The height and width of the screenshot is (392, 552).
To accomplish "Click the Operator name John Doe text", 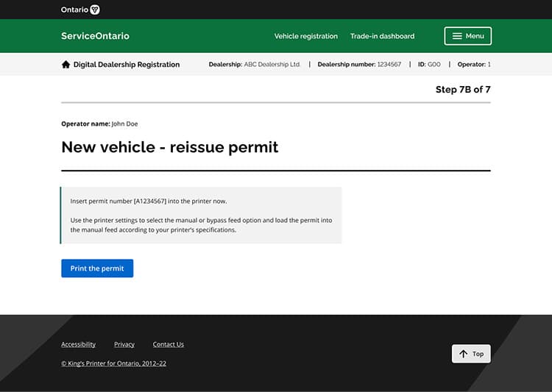I will point(99,124).
